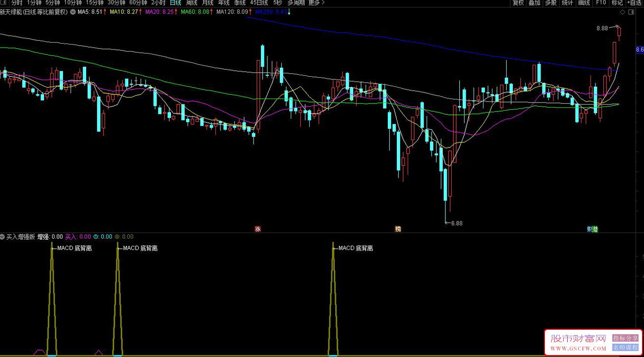Open the 统计 statistics tool
The width and height of the screenshot is (644, 357).
(567, 3)
